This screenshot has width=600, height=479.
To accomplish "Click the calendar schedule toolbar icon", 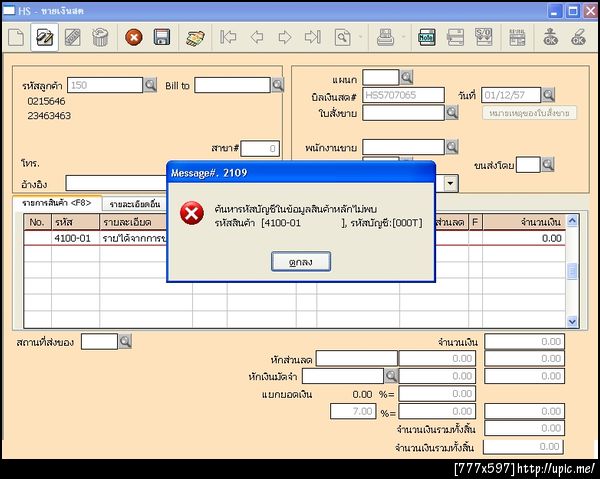I will pos(517,37).
